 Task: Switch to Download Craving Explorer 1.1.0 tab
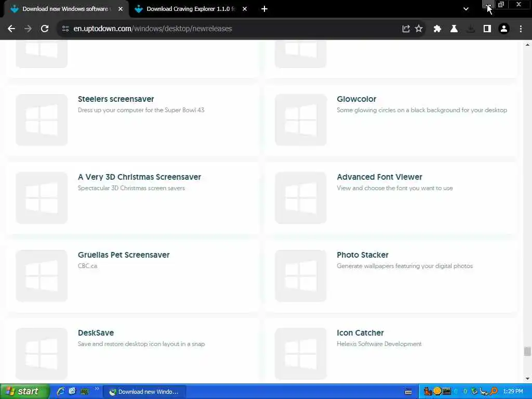191,9
